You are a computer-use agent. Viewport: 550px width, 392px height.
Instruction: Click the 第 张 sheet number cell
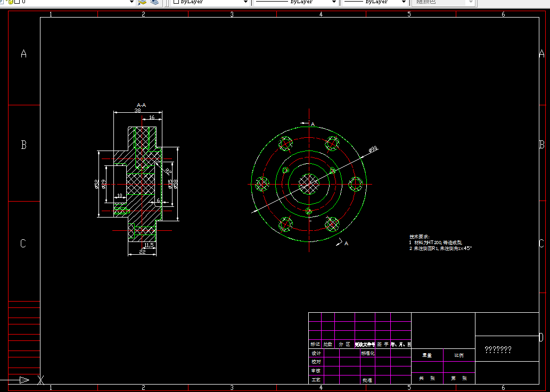click(x=459, y=378)
